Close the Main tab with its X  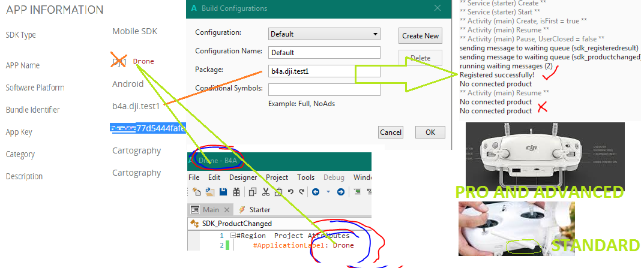pyautogui.click(x=226, y=210)
